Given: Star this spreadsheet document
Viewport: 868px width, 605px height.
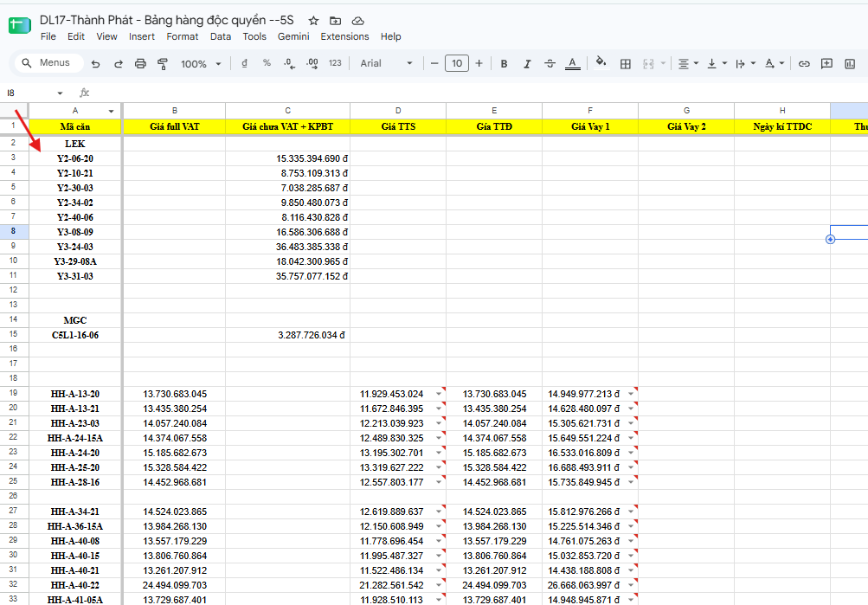Looking at the screenshot, I should click(x=313, y=21).
